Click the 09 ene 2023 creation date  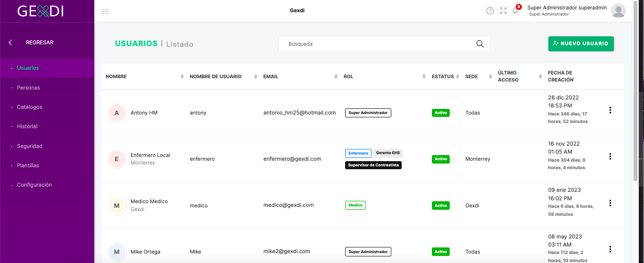[x=564, y=190]
